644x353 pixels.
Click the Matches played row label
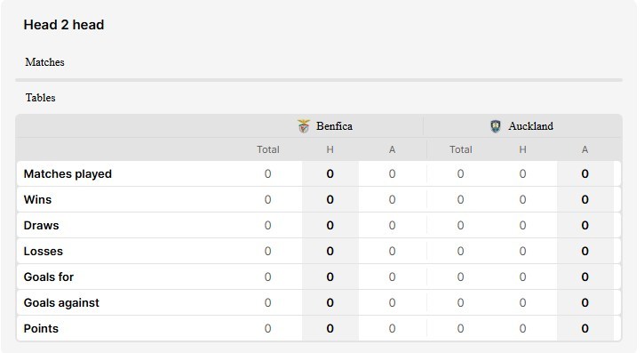click(x=68, y=173)
